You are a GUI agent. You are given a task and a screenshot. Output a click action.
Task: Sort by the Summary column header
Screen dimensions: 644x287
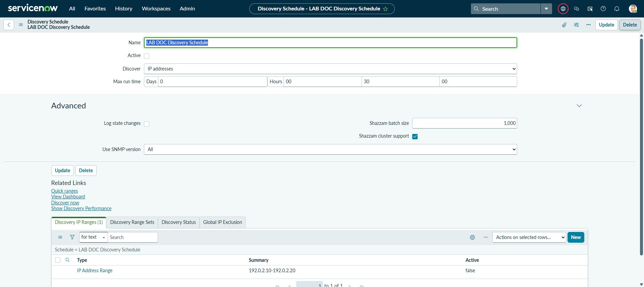point(259,260)
